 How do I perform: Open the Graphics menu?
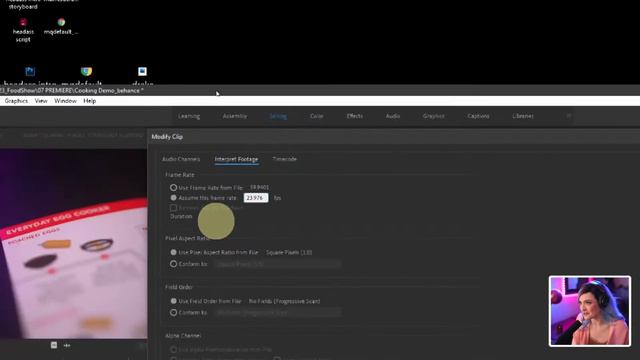[x=16, y=101]
